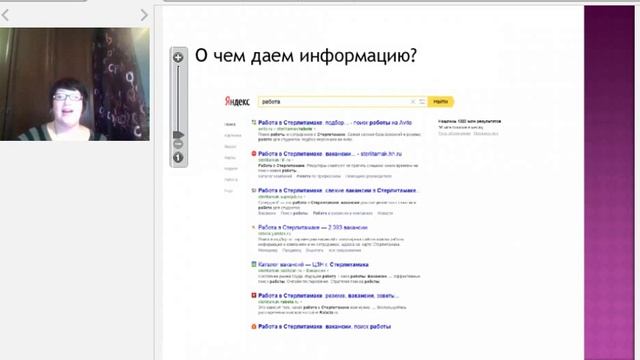Click the green favicon of Каталог вакансий result
The height and width of the screenshot is (360, 640).
point(253,264)
